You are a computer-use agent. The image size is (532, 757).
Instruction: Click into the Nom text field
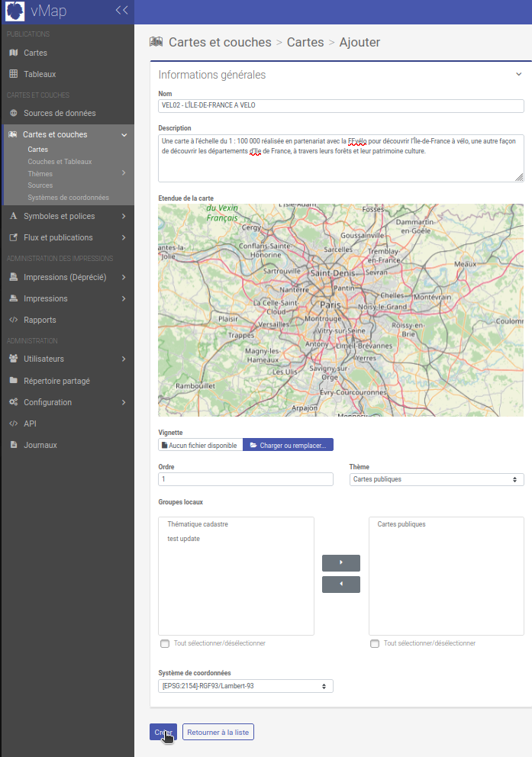pyautogui.click(x=340, y=105)
